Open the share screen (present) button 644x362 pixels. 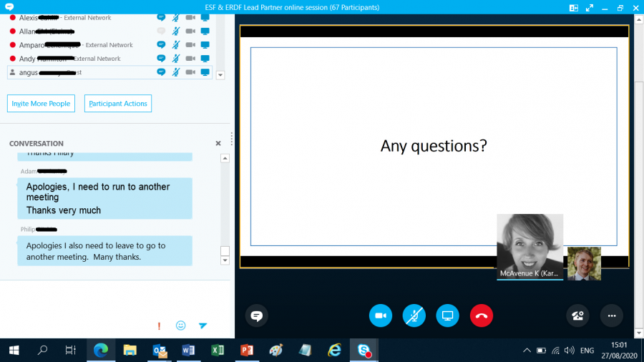[447, 315]
